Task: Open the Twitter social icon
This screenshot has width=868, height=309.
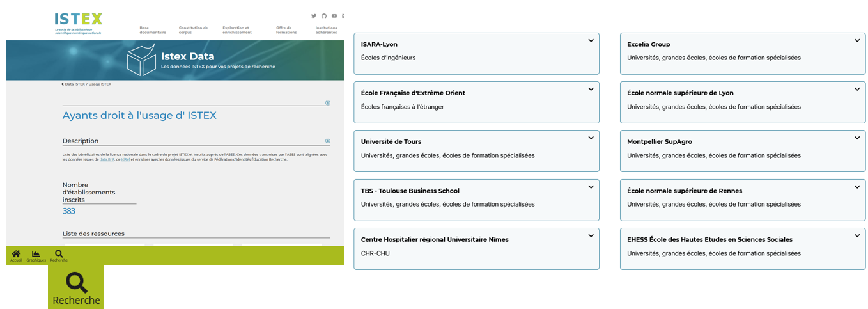Action: click(x=314, y=16)
